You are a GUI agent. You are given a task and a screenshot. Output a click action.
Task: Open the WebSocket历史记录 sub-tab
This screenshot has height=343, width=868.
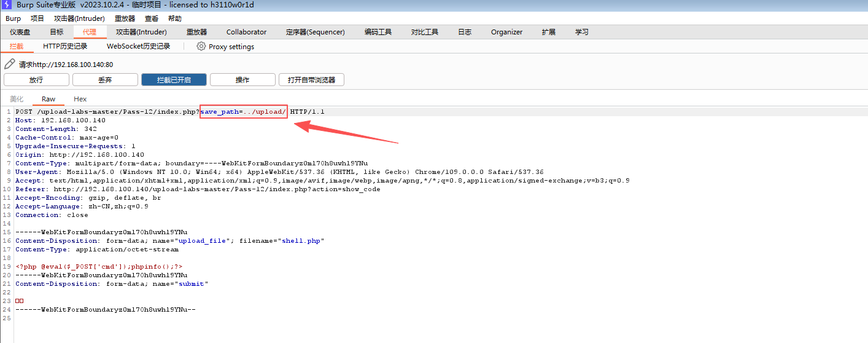coord(138,46)
